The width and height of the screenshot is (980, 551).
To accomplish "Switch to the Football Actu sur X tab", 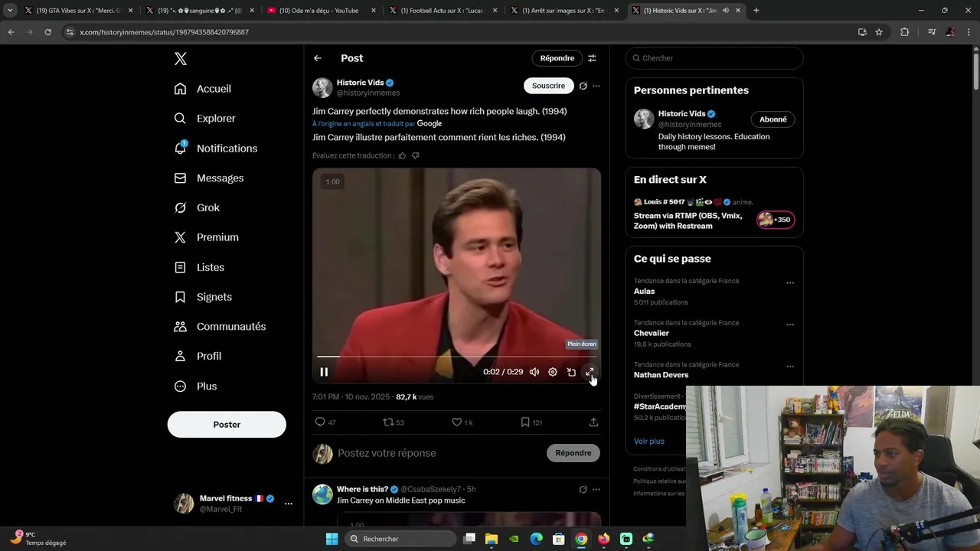I will 442,11.
